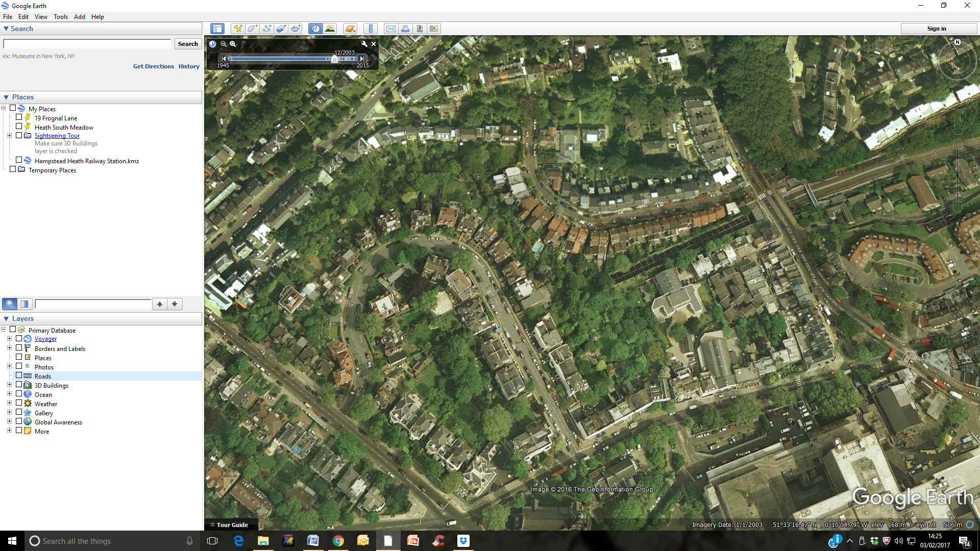Check the Heath South Meadow placemark

(x=19, y=127)
